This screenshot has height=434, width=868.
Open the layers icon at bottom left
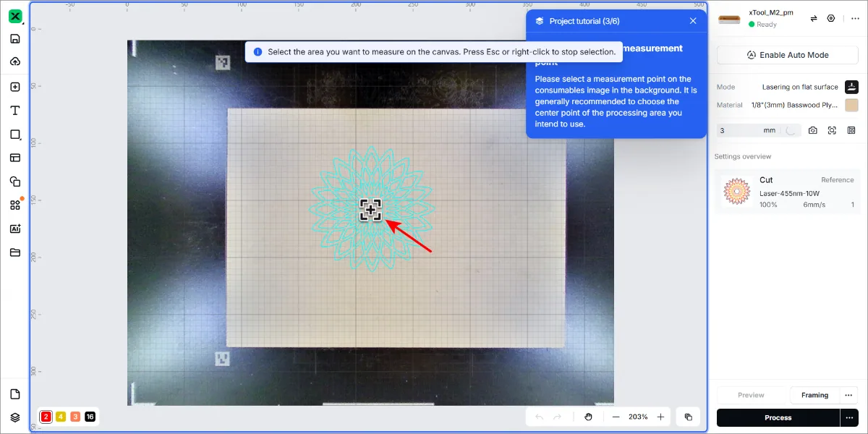pos(15,417)
